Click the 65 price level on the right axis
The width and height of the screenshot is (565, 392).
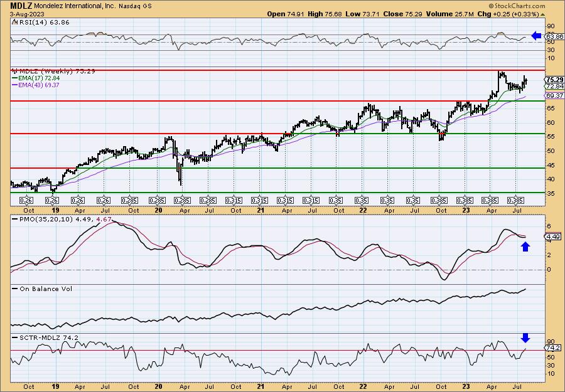pos(550,109)
